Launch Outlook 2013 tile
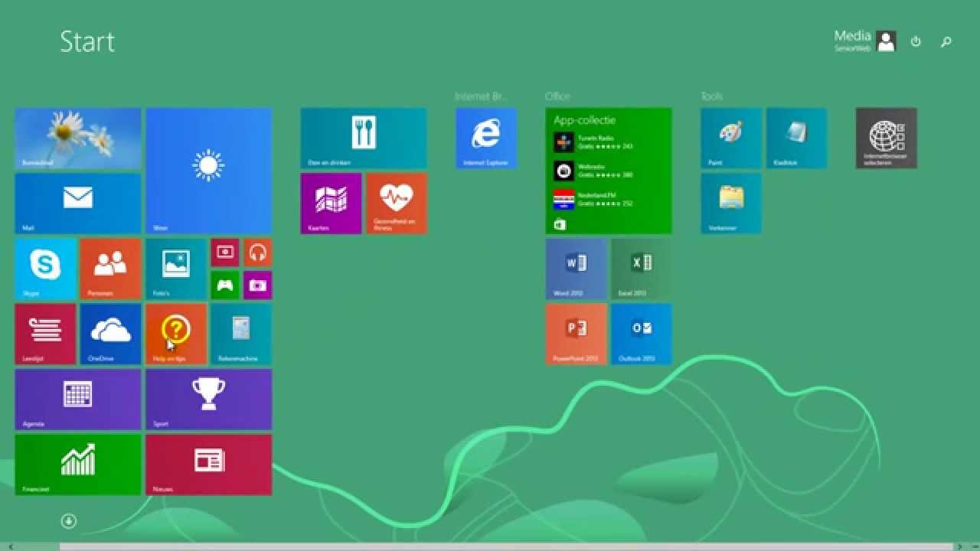The image size is (980, 551). pyautogui.click(x=642, y=334)
